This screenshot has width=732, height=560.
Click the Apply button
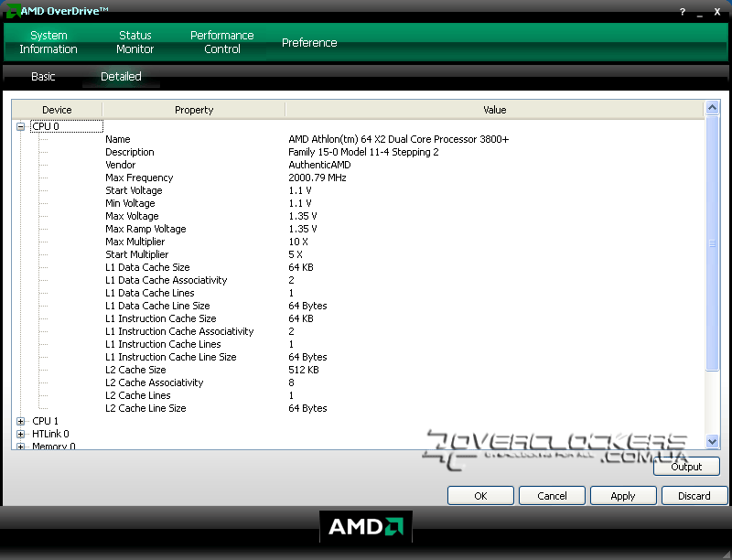coord(623,496)
